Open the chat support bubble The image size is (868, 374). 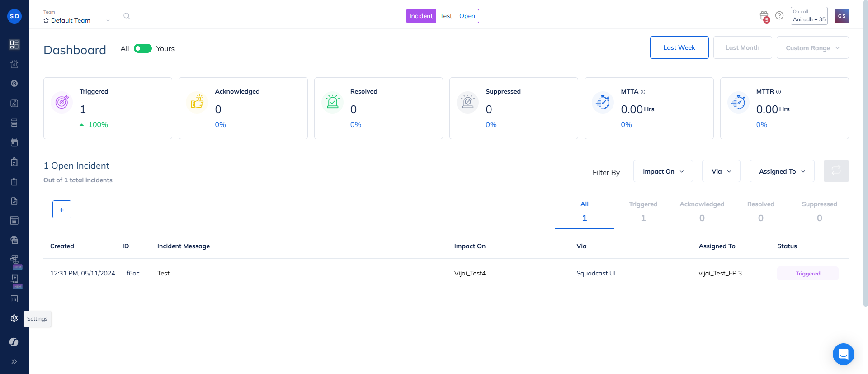point(843,354)
